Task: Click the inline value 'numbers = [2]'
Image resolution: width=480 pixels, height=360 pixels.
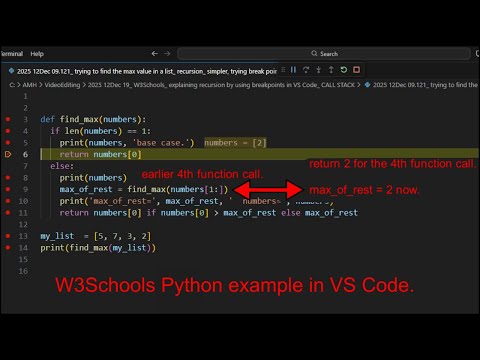Action: (x=235, y=143)
